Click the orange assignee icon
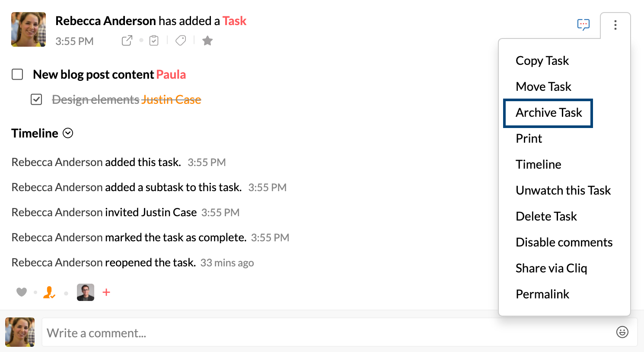Image resolution: width=644 pixels, height=352 pixels. (49, 292)
